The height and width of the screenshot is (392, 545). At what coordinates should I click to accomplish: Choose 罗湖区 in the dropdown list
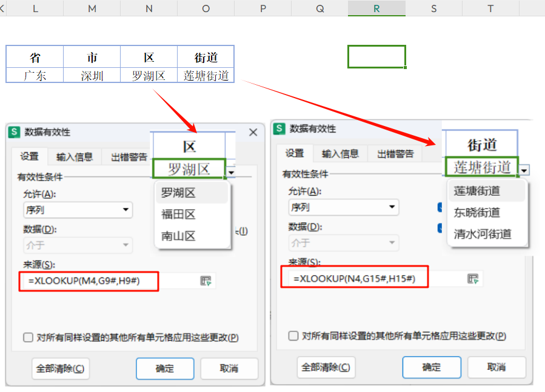click(192, 193)
